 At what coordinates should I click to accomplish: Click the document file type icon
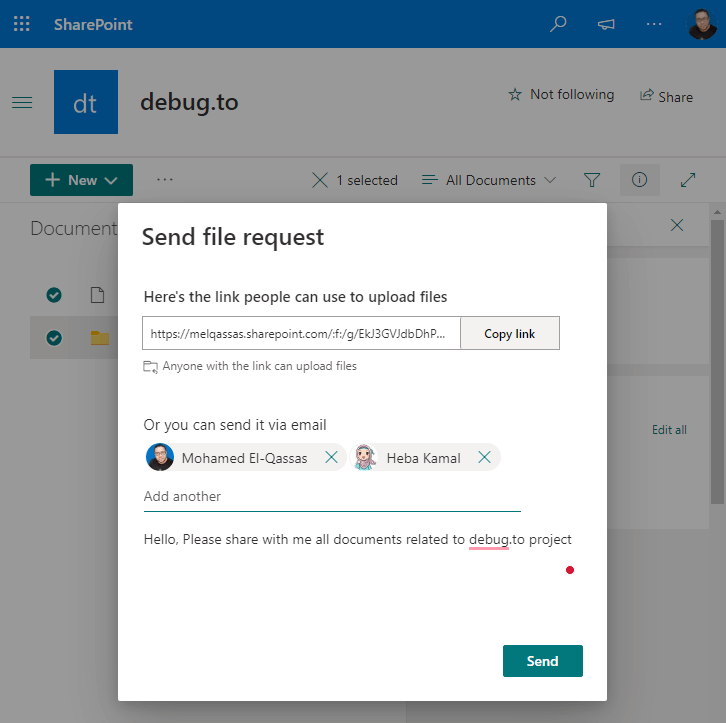pos(97,295)
